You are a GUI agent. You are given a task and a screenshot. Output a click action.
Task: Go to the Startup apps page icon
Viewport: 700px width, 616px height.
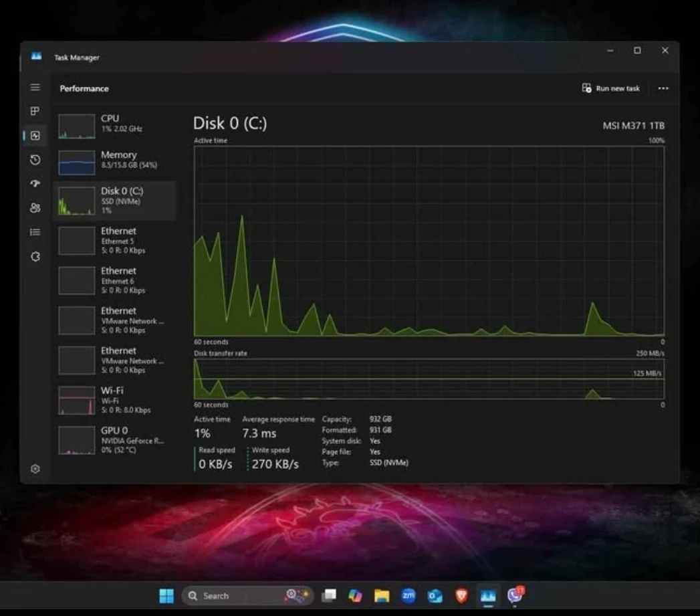35,184
